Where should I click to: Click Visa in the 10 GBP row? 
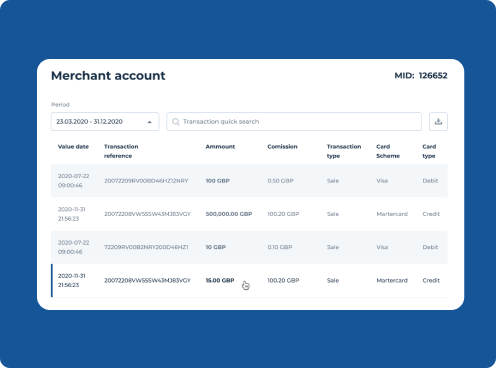pyautogui.click(x=382, y=247)
